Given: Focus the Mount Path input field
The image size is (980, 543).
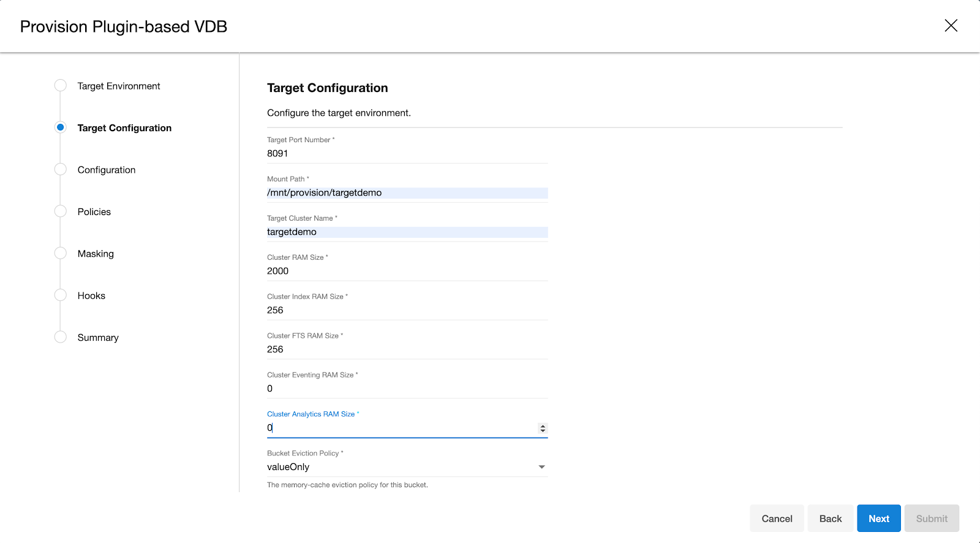Looking at the screenshot, I should [x=407, y=193].
